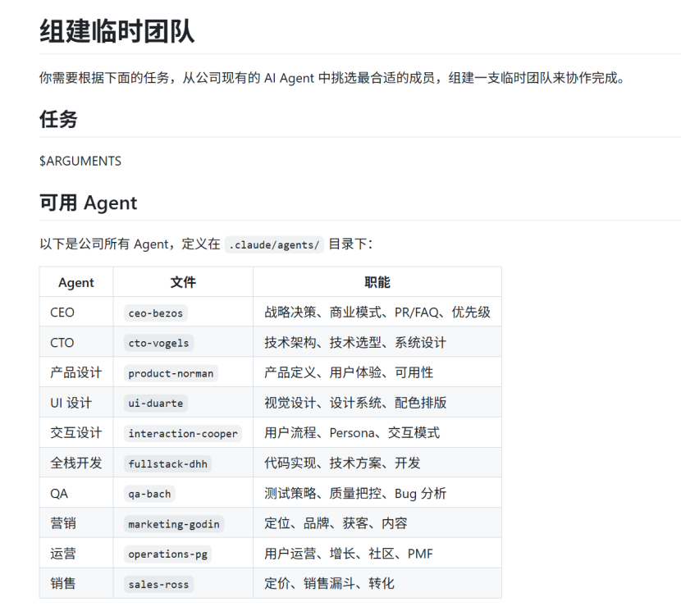Click the 文件 column header
Image resolution: width=681 pixels, height=616 pixels.
(x=183, y=283)
